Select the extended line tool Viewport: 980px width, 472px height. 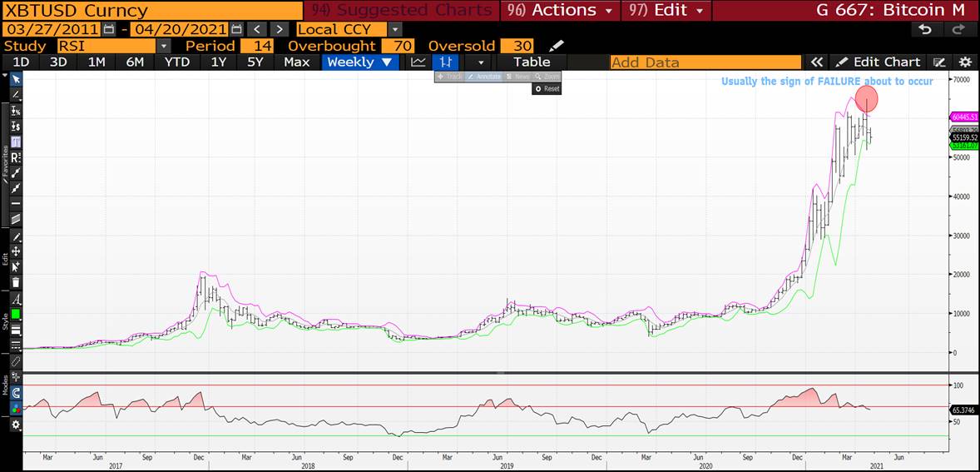(x=17, y=188)
